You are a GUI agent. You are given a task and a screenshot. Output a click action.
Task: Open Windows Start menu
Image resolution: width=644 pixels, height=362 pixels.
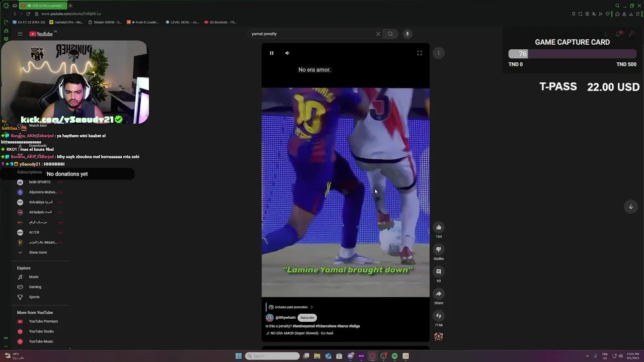tap(238, 356)
